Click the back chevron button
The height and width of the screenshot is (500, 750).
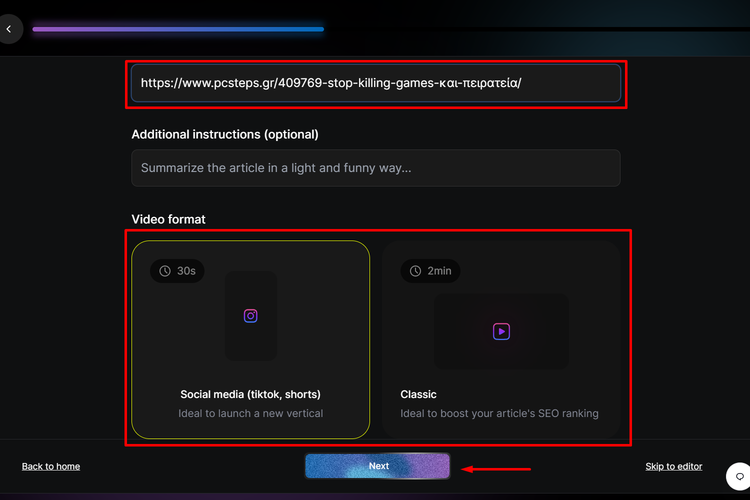click(9, 29)
